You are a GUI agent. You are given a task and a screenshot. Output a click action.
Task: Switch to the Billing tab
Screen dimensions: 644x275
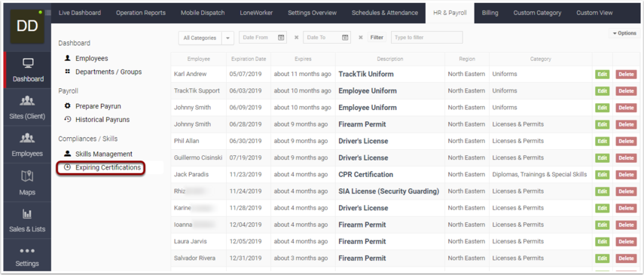pyautogui.click(x=490, y=13)
